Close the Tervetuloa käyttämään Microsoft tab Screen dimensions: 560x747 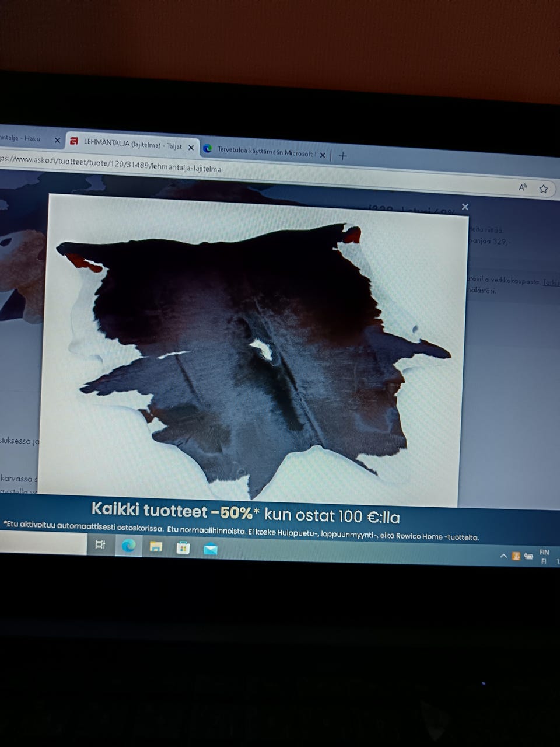click(323, 155)
